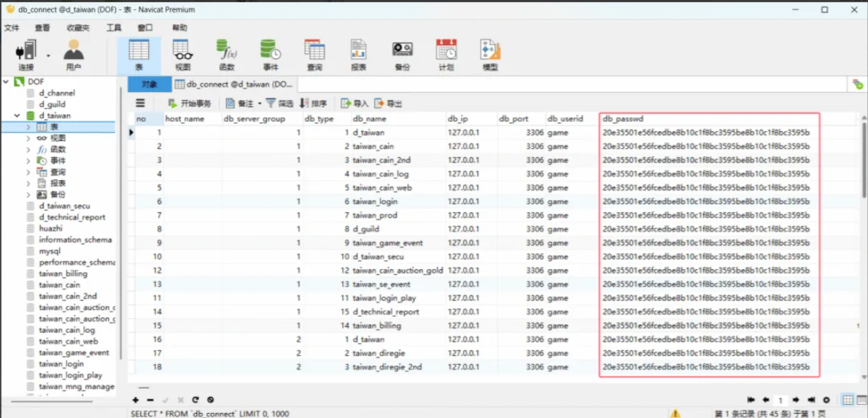Open the 连接 (Connection) toolbar icon
868x418 pixels.
click(28, 55)
